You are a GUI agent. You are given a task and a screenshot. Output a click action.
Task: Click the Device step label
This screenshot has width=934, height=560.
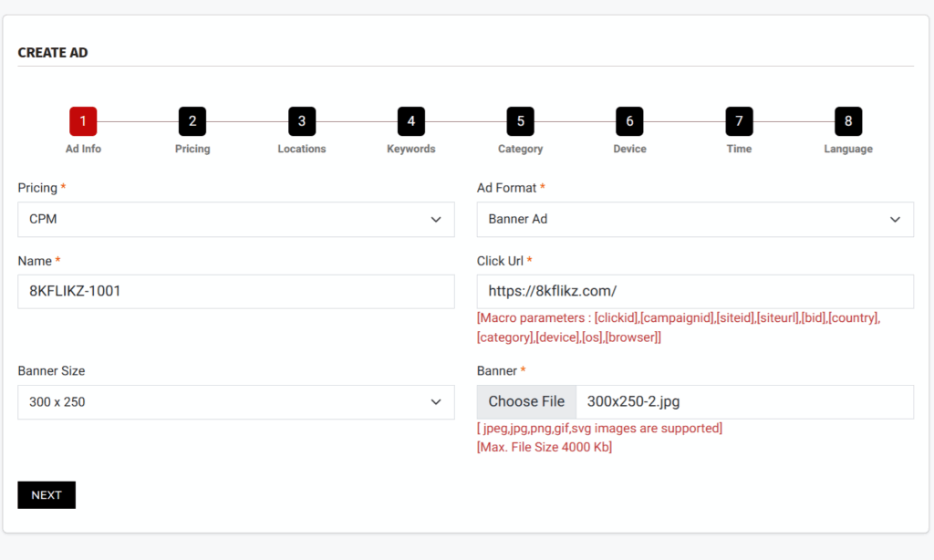pos(629,149)
